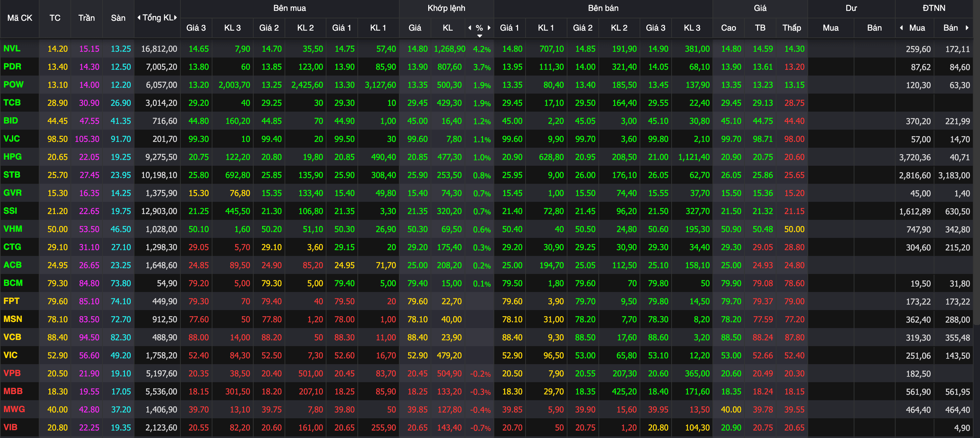Click the Giá TB column header
This screenshot has height=438, width=980.
[760, 28]
